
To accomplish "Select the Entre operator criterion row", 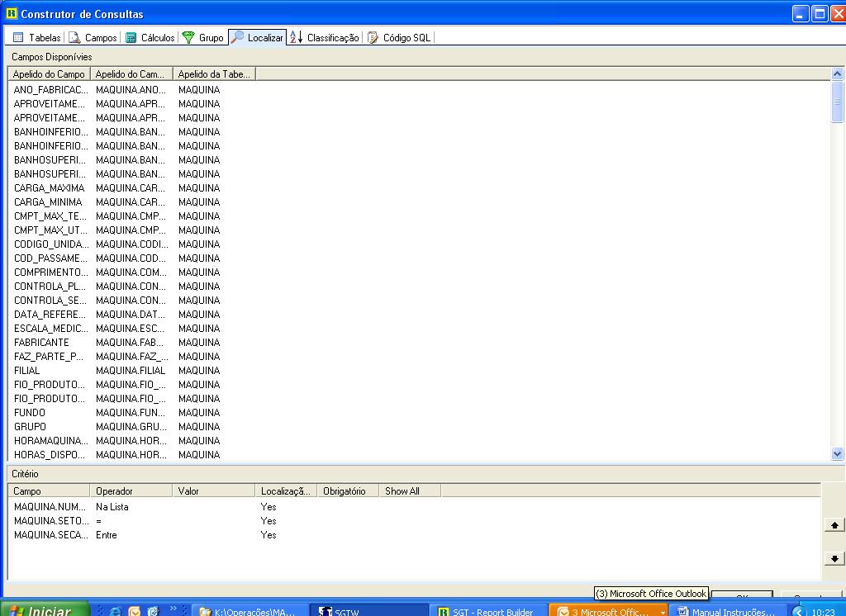I will [x=107, y=534].
